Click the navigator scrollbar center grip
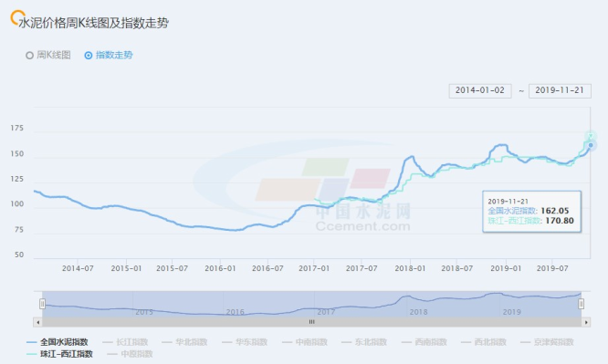608x364 pixels. [x=311, y=322]
